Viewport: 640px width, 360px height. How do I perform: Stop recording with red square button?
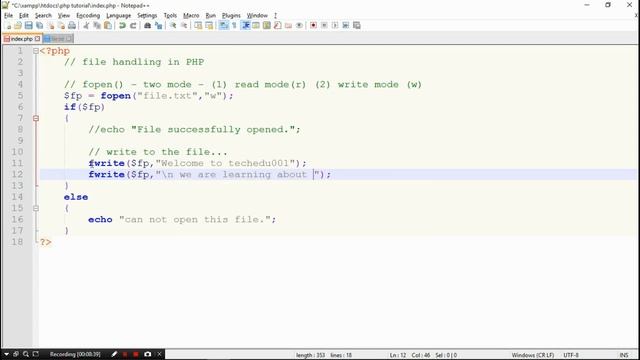pyautogui.click(x=136, y=354)
